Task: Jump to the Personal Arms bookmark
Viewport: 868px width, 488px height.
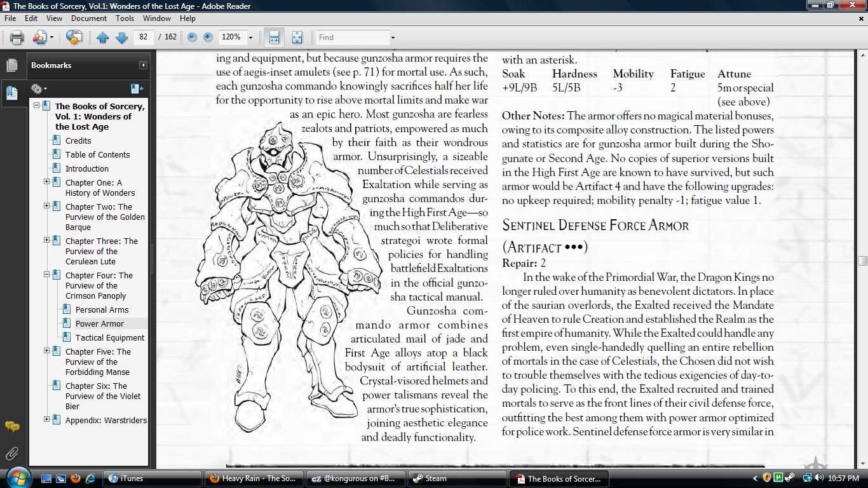Action: point(102,309)
